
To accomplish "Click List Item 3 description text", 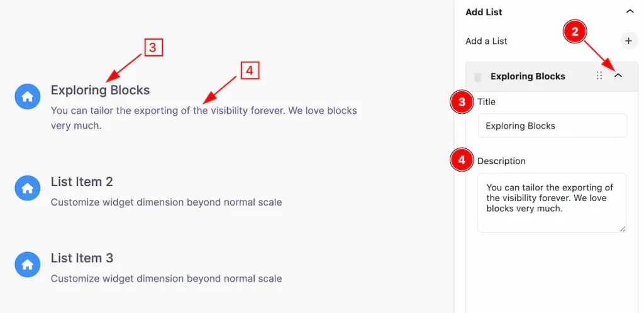I will click(x=166, y=279).
